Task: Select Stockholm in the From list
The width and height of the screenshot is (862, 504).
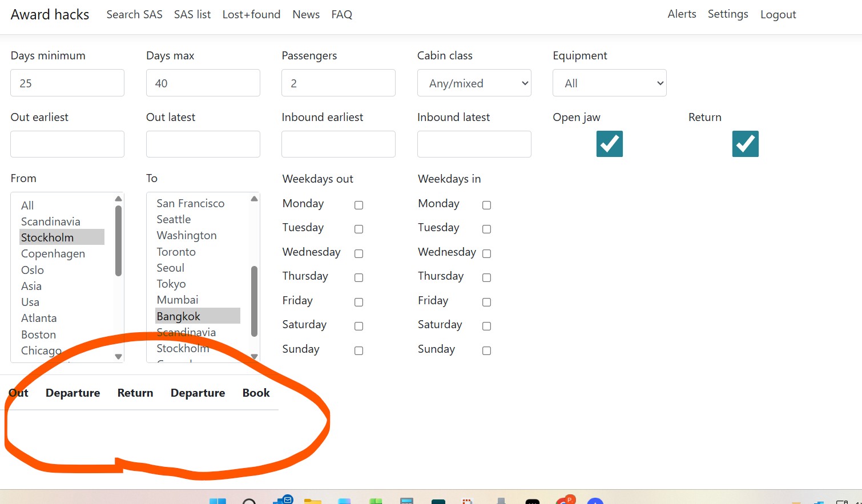Action: 62,237
